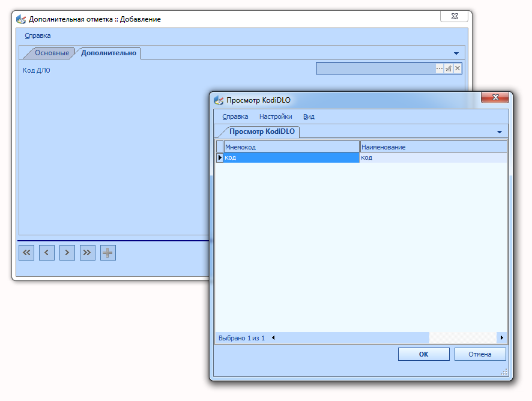Select the код cell in Мнемокод column
Screen dimensions: 532x401
[x=291, y=157]
